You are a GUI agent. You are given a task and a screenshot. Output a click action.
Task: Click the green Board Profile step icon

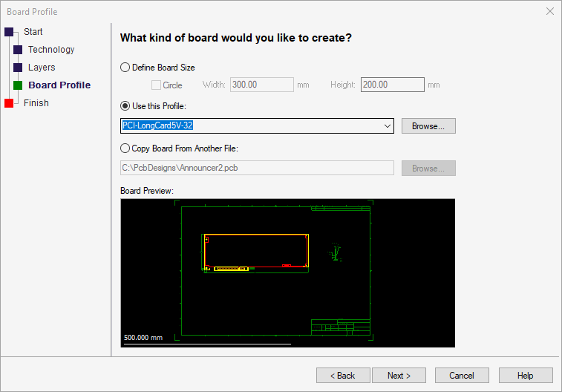(18, 85)
